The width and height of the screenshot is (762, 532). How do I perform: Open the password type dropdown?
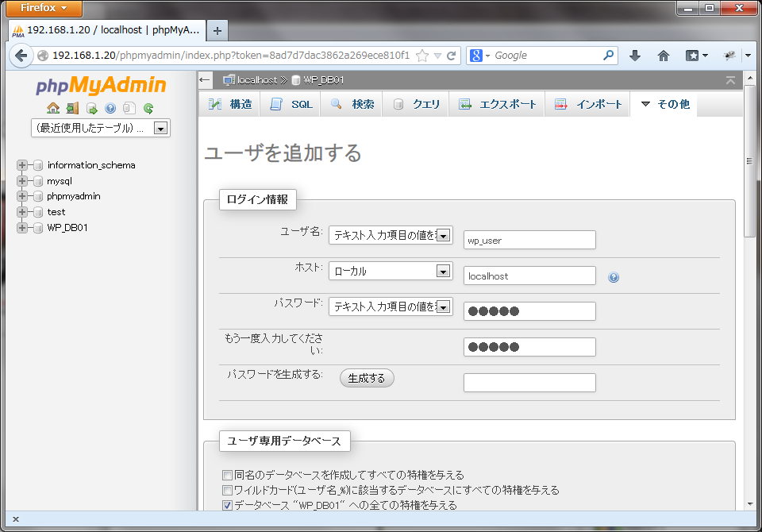pos(391,306)
